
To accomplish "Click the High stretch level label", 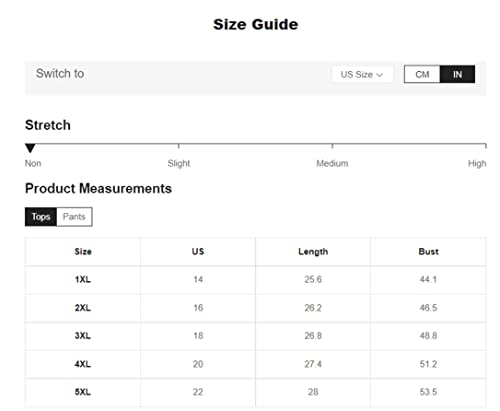I will tap(477, 163).
